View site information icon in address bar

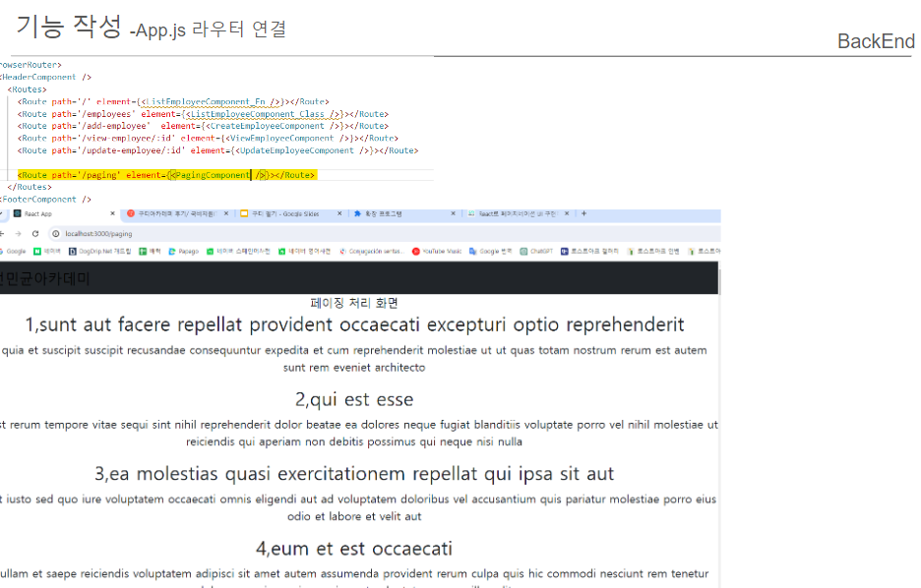coord(56,234)
